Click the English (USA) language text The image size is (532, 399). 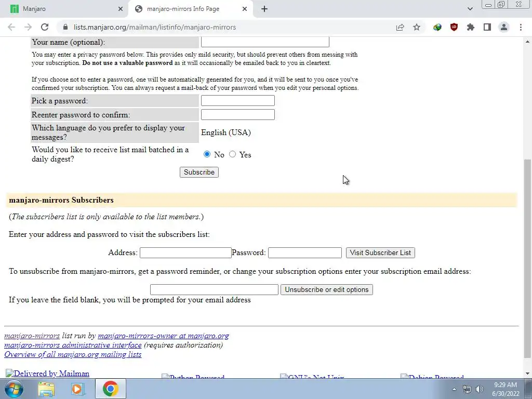tap(226, 132)
